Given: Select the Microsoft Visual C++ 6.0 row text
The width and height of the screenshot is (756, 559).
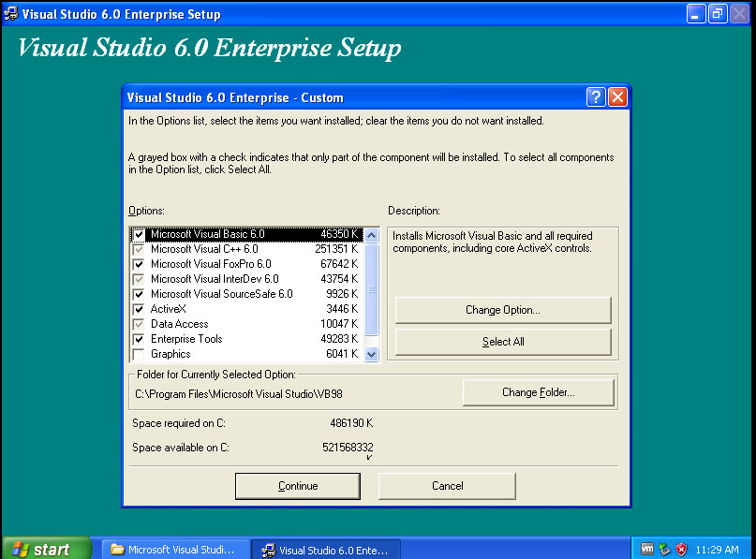Looking at the screenshot, I should coord(204,249).
